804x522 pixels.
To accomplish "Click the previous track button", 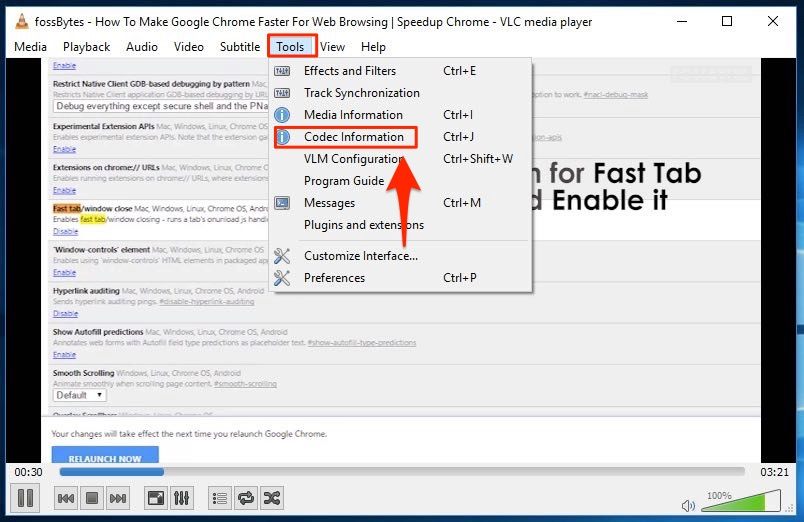I will pos(66,497).
